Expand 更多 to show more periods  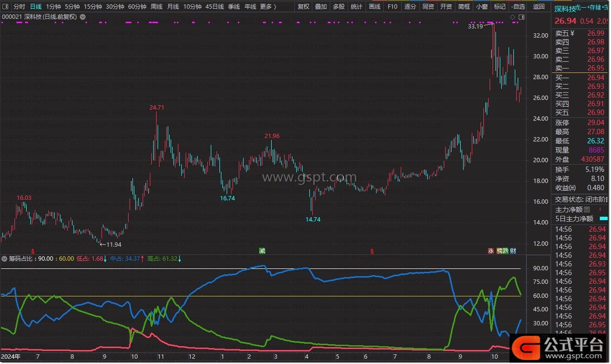tap(268, 7)
